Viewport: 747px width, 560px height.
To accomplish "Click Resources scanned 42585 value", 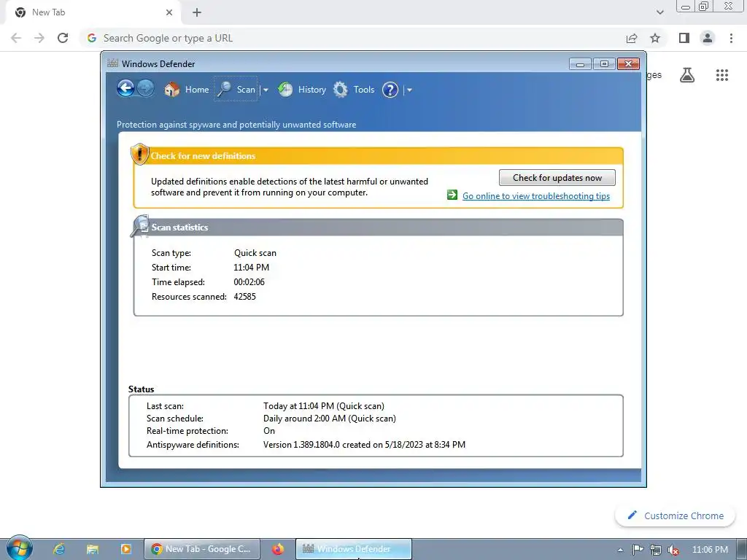I will coord(244,297).
